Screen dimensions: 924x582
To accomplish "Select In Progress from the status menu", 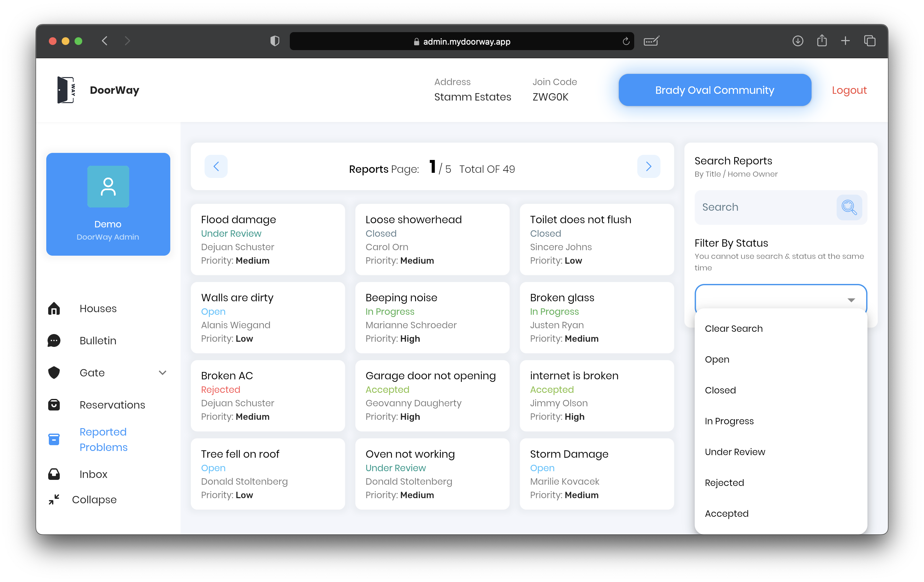I will (x=729, y=420).
